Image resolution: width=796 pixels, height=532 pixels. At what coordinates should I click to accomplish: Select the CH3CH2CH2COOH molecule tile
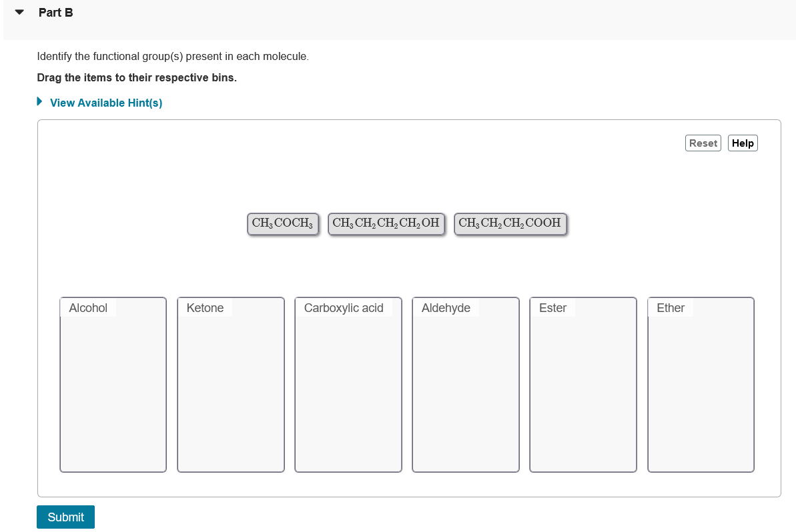click(x=510, y=223)
